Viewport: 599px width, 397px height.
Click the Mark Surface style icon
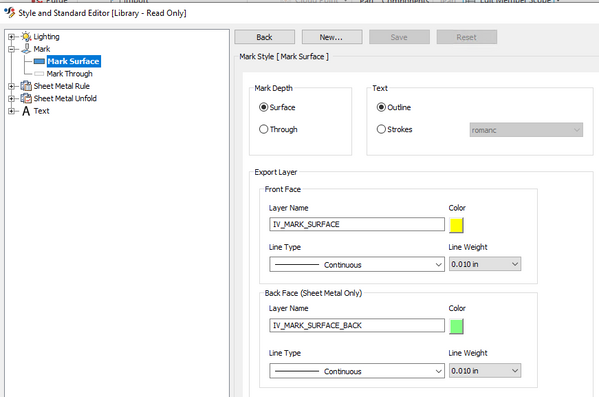[39, 61]
